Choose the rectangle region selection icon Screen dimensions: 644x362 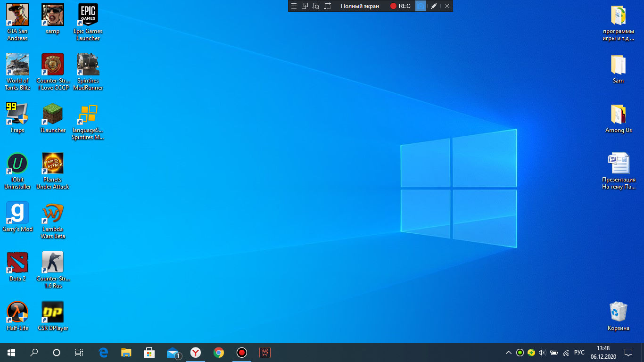coord(328,6)
